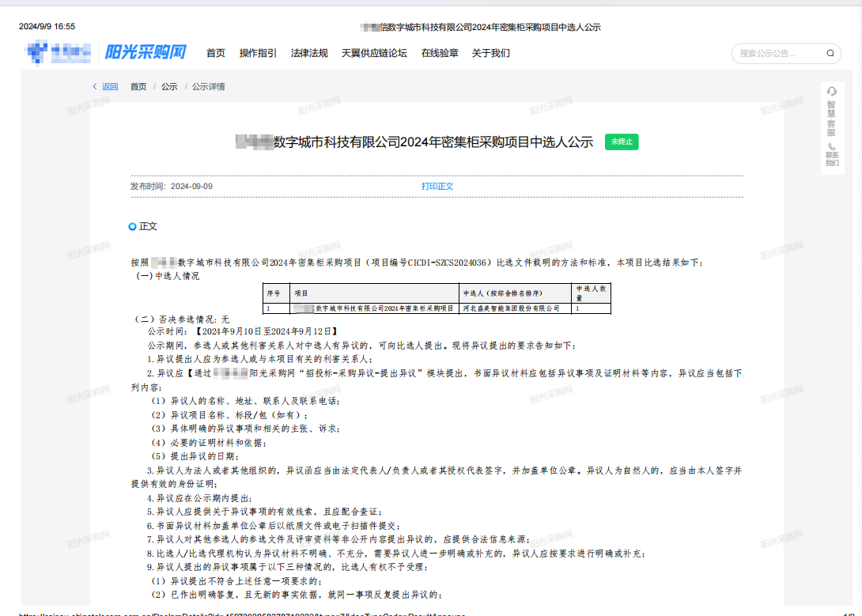
Task: Click the line 5.异议人应提供关于异议事项的有效线索
Action: pyautogui.click(x=264, y=512)
